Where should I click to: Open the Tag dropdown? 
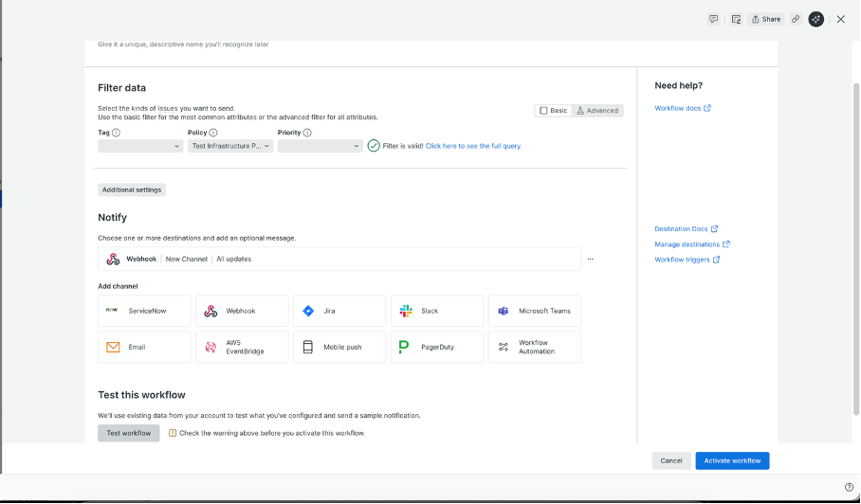tap(140, 146)
